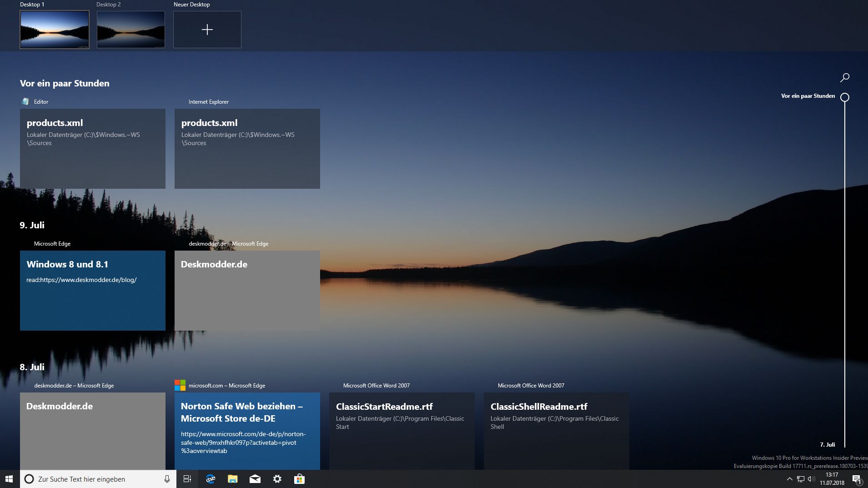Click the Microsoft logo icon above Norton card

pos(180,385)
